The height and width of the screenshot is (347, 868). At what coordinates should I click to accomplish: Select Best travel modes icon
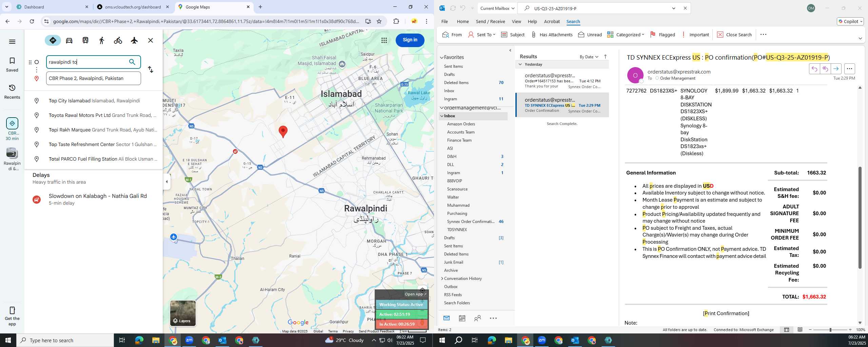point(53,40)
